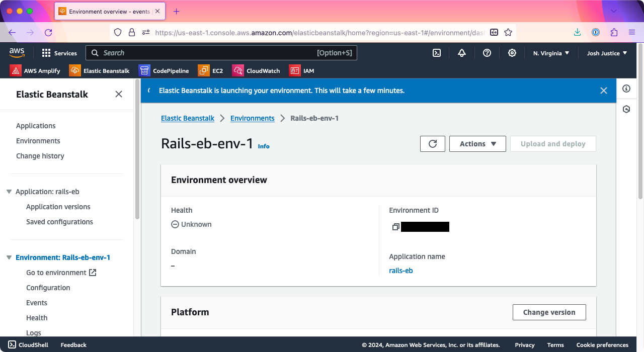Select Environments in the side navigation
The image size is (644, 352).
tap(38, 141)
